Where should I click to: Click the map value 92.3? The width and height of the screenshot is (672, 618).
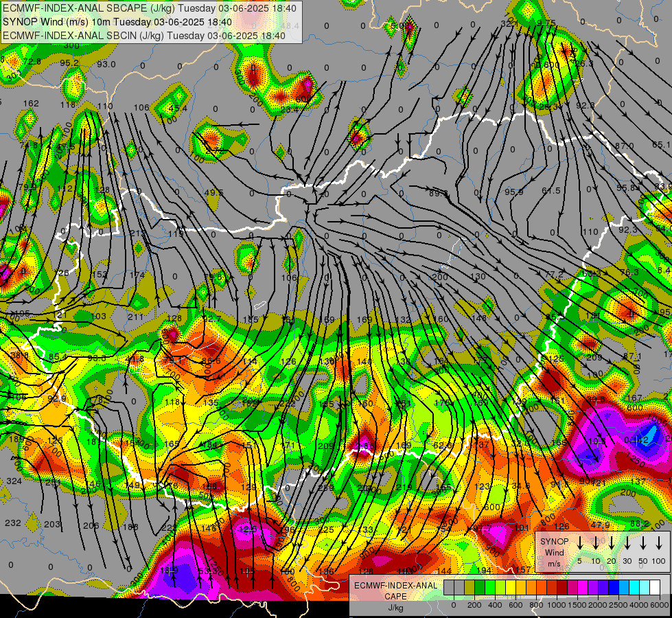[628, 230]
